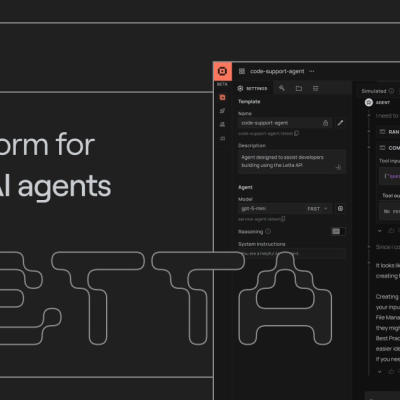The height and width of the screenshot is (400, 400).
Task: Open the people icon in left sidebar
Action: 222,124
